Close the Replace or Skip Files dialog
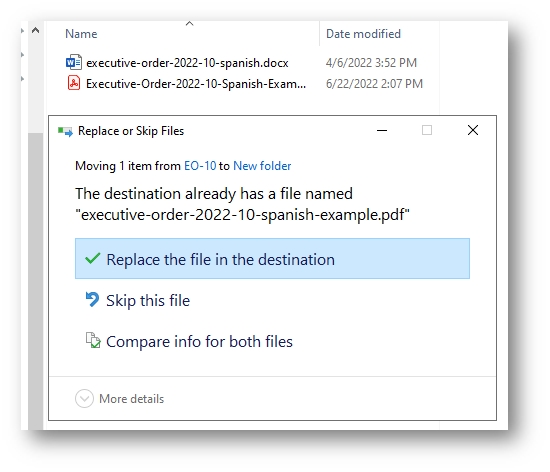550x472 pixels. pyautogui.click(x=473, y=130)
